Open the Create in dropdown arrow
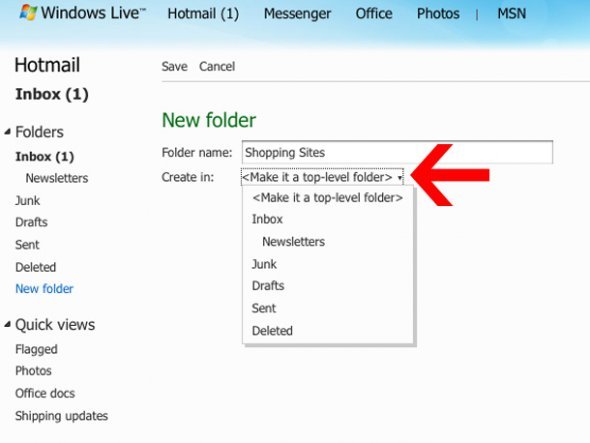 point(400,177)
